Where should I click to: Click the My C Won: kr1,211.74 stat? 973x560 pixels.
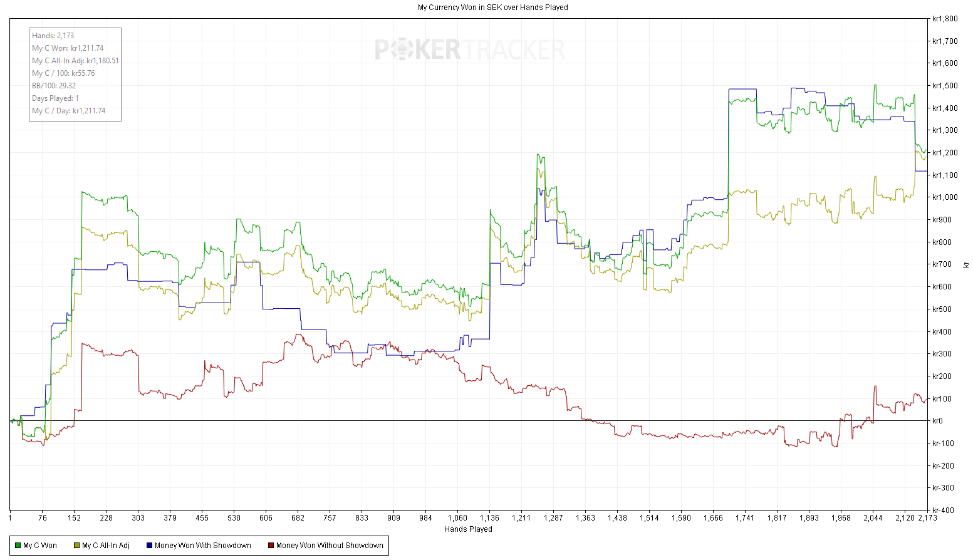(x=68, y=48)
